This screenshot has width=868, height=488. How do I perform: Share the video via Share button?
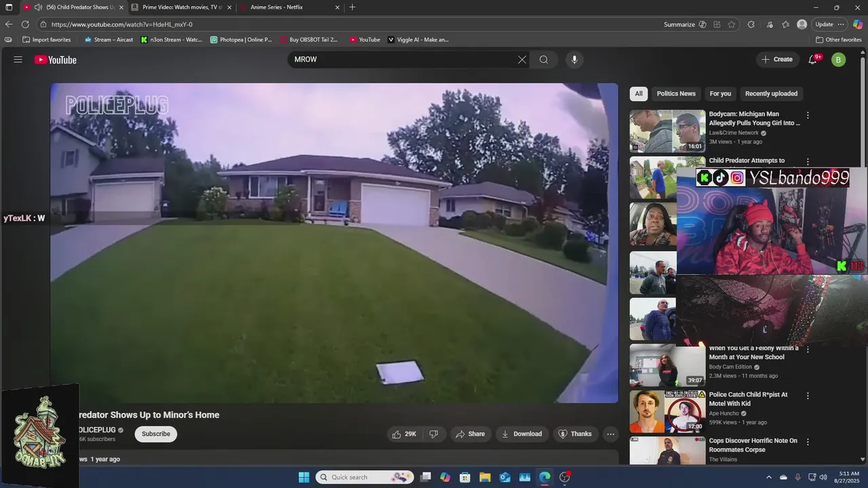coord(470,434)
